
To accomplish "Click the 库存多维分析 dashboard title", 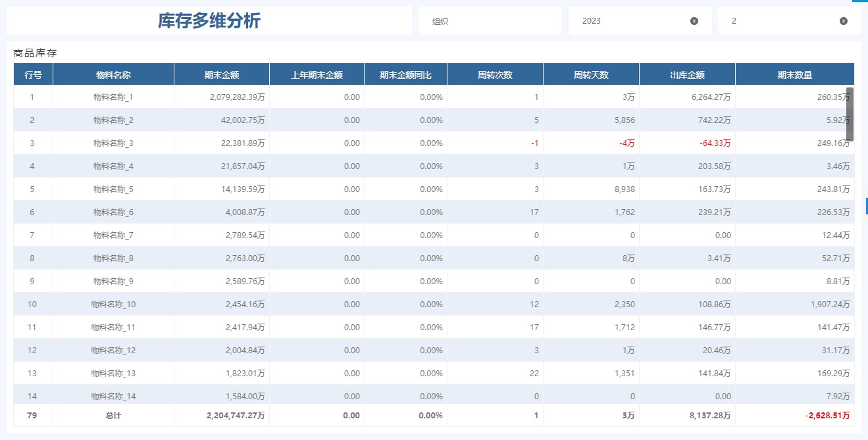I will pyautogui.click(x=209, y=20).
